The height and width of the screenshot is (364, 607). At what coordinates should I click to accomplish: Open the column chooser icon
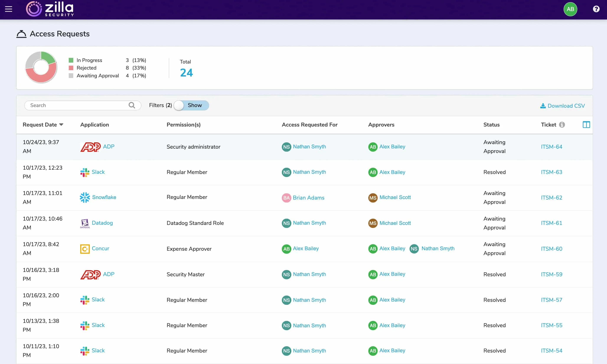586,125
